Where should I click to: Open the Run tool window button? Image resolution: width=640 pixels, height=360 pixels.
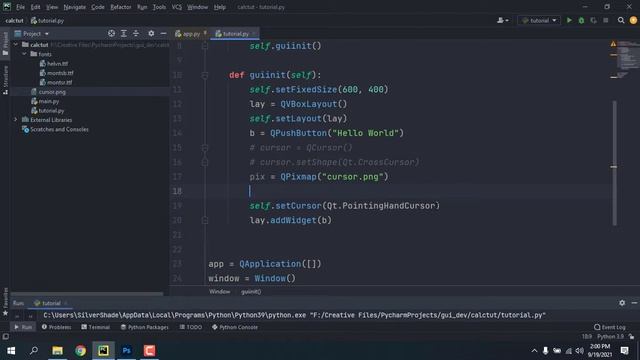(x=23, y=327)
